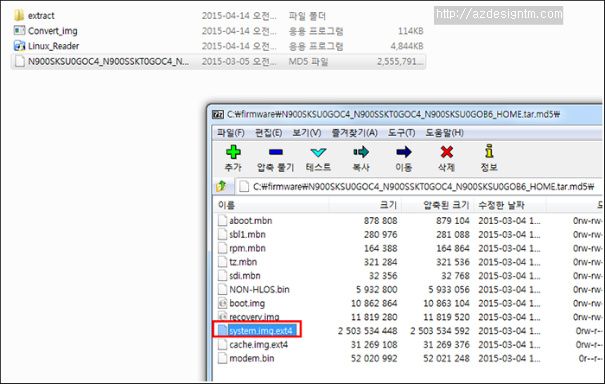Image resolution: width=605 pixels, height=384 pixels.
Task: Select the rpm.mbn file
Action: (247, 248)
